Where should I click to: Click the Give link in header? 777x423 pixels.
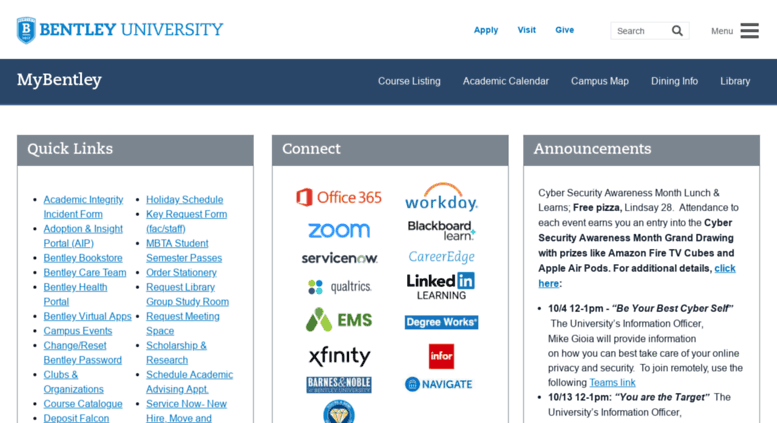(x=564, y=30)
